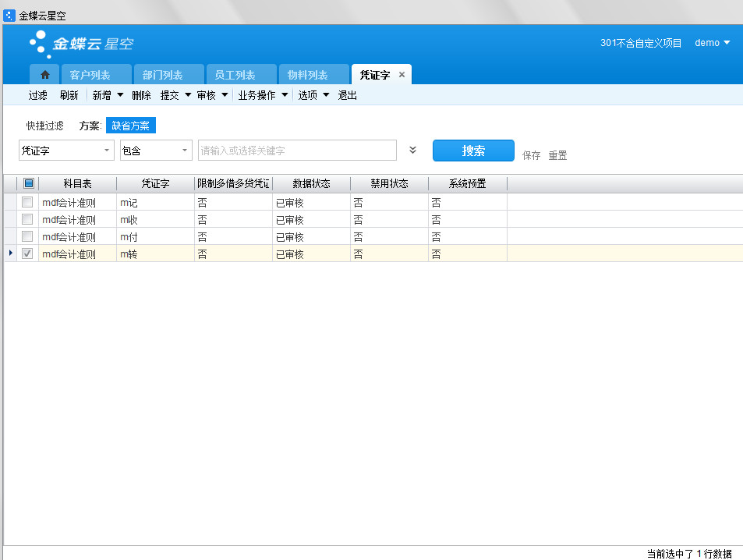Expand advanced filter double-chevron icon
The width and height of the screenshot is (743, 560).
point(413,151)
